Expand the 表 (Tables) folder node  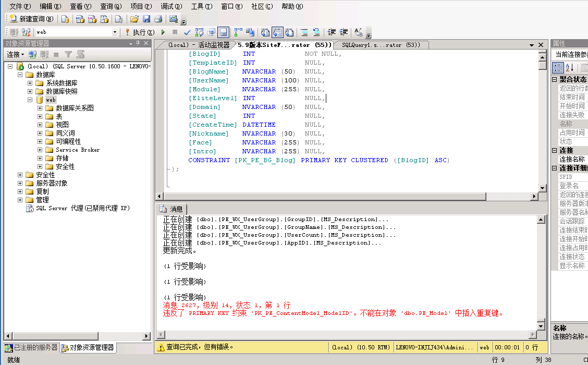[40, 116]
